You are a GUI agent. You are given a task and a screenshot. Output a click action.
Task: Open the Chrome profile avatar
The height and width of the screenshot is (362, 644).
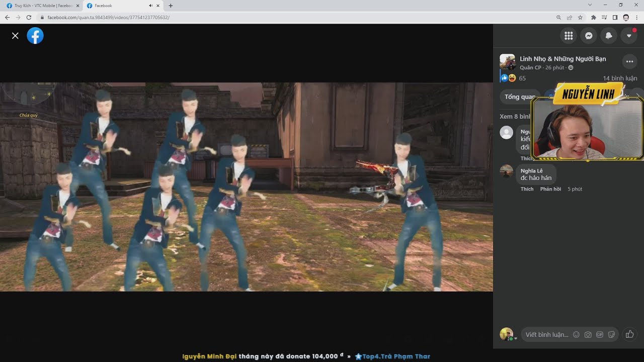[626, 17]
